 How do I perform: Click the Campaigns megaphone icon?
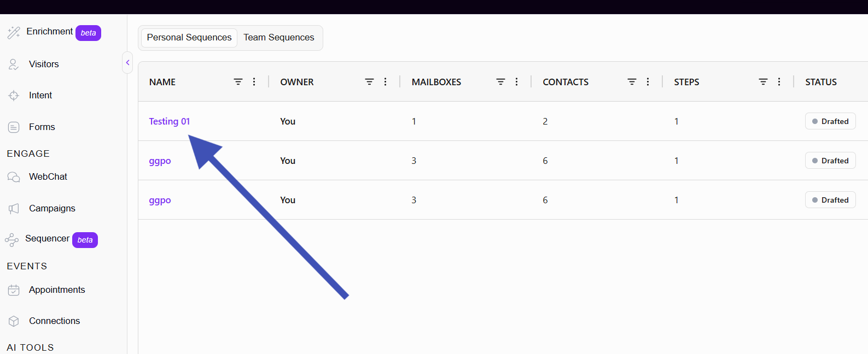click(x=14, y=209)
